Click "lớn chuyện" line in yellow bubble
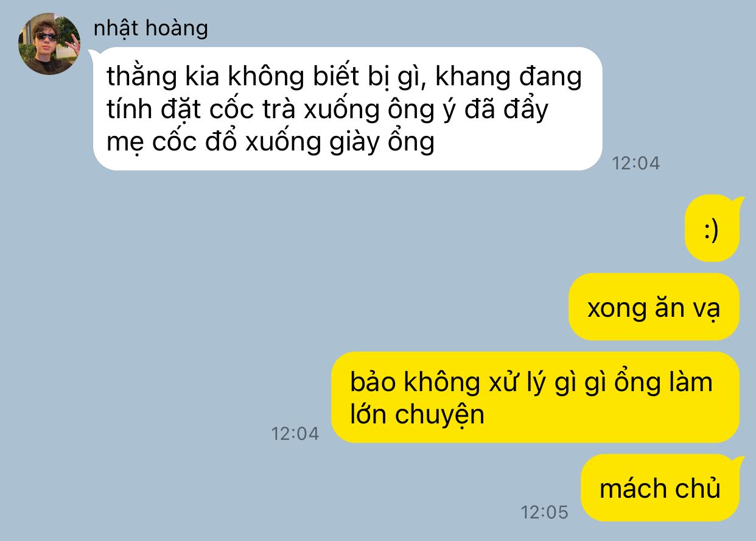The height and width of the screenshot is (541, 756). (418, 415)
